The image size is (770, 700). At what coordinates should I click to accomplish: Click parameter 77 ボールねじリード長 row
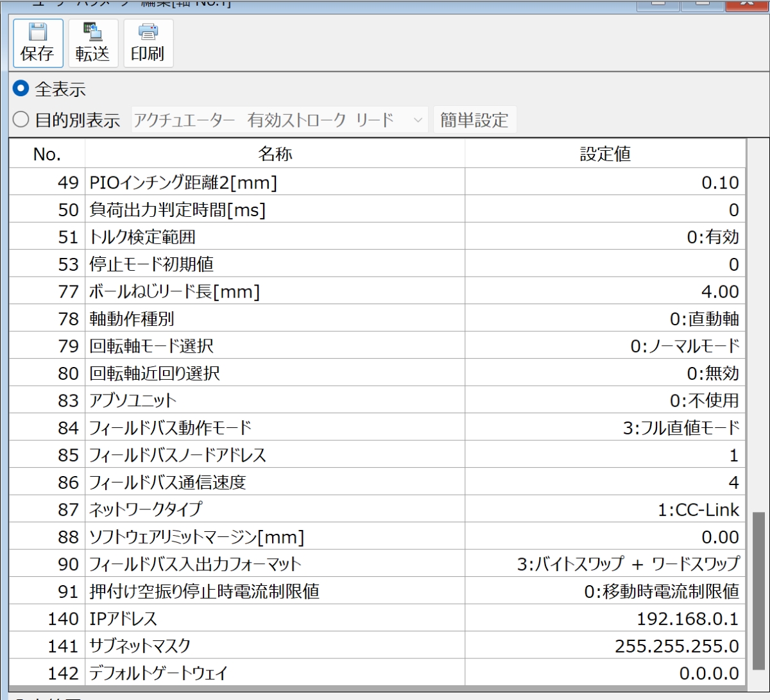[257, 291]
